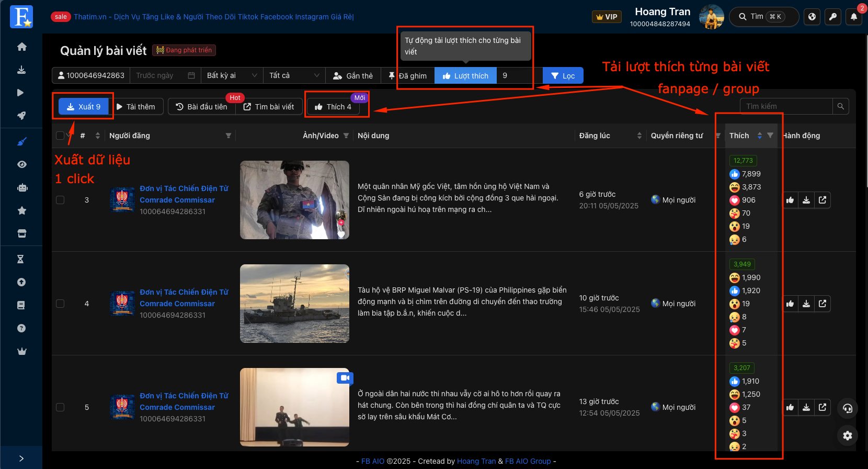This screenshot has width=868, height=469.
Task: Open the Trước ngày date picker
Action: 165,75
